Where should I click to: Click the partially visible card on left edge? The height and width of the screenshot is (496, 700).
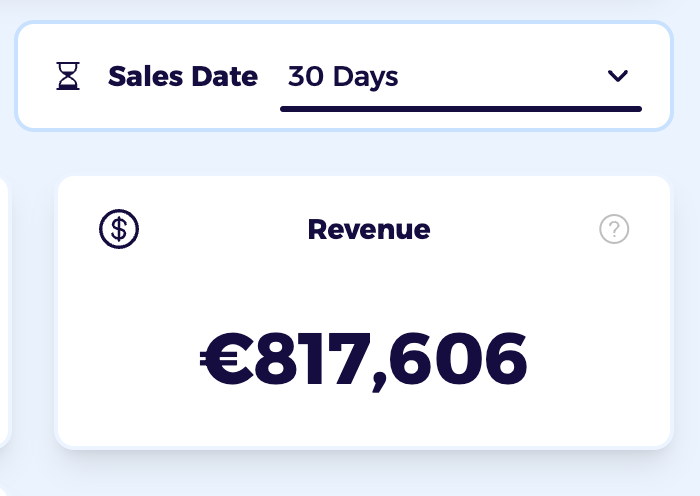(4, 310)
